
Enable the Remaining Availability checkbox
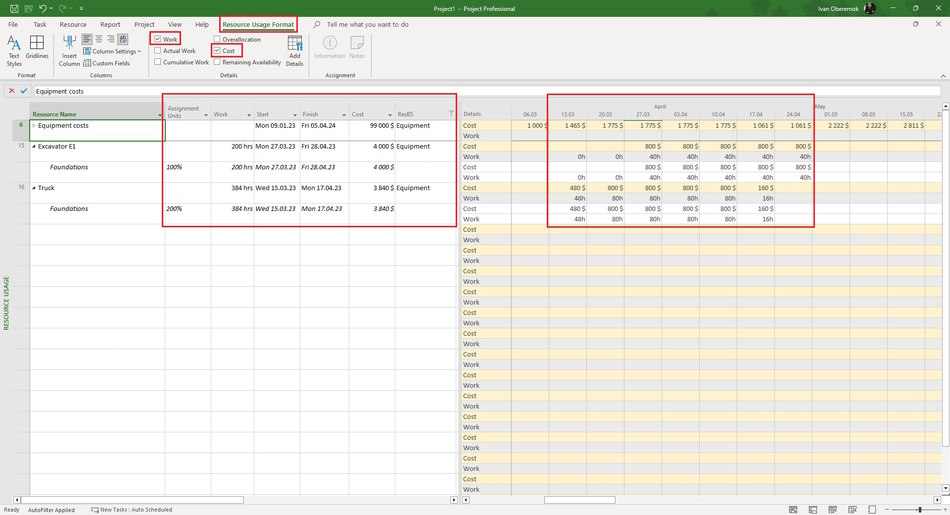tap(217, 62)
